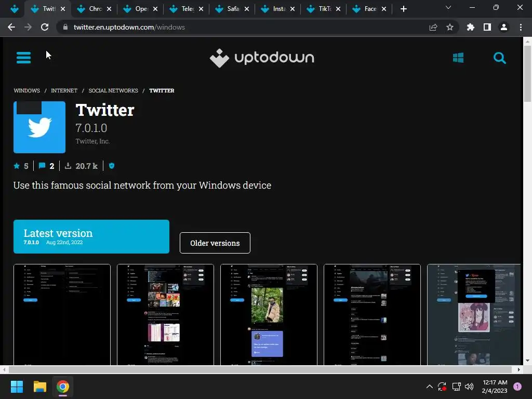Open File Explorer from taskbar

[x=39, y=387]
